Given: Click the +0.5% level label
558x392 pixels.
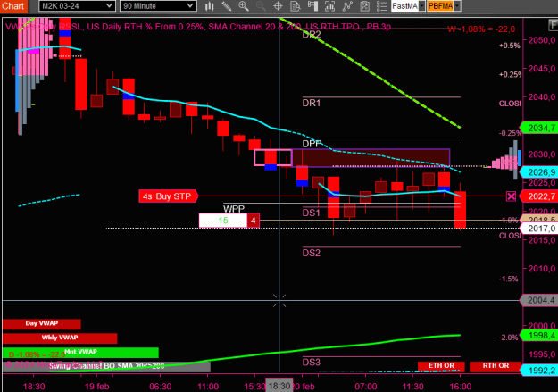Looking at the screenshot, I should click(x=509, y=46).
